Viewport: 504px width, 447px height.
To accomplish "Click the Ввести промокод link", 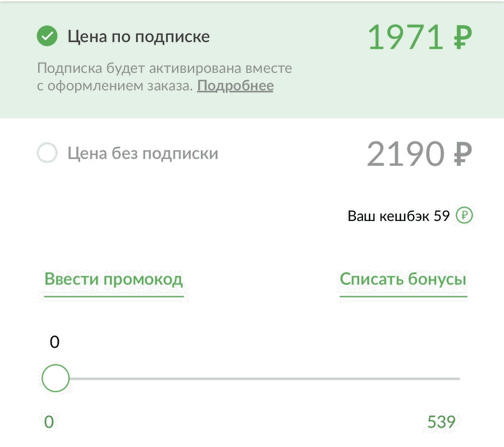I will click(114, 279).
